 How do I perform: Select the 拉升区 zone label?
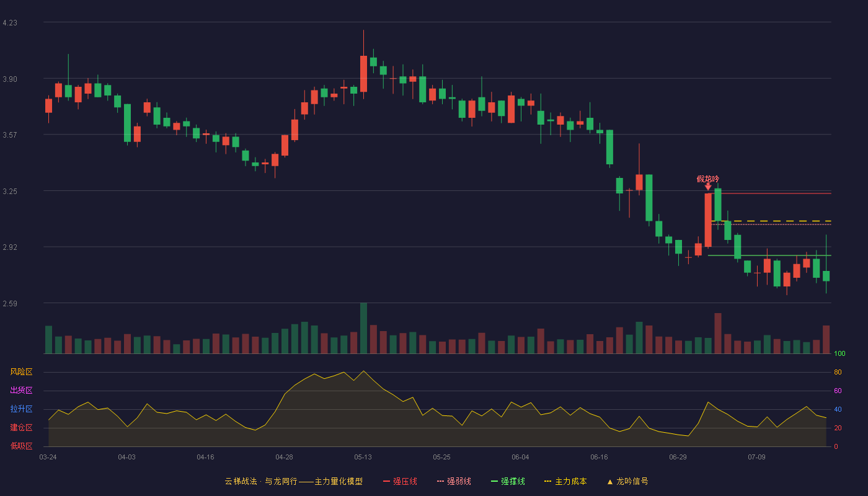click(x=21, y=409)
